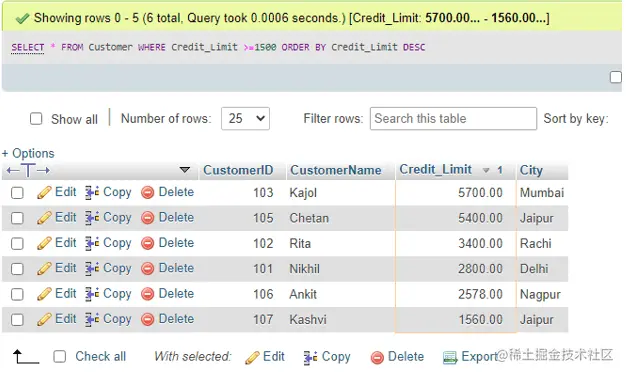
Task: Click the pencil Edit icon for Chetan row
Action: (44, 218)
